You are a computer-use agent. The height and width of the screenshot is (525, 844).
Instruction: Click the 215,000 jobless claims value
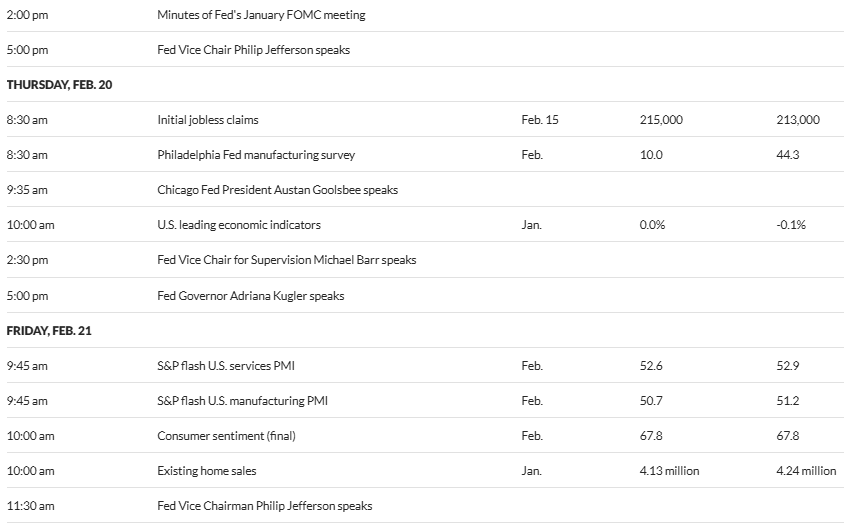[661, 120]
